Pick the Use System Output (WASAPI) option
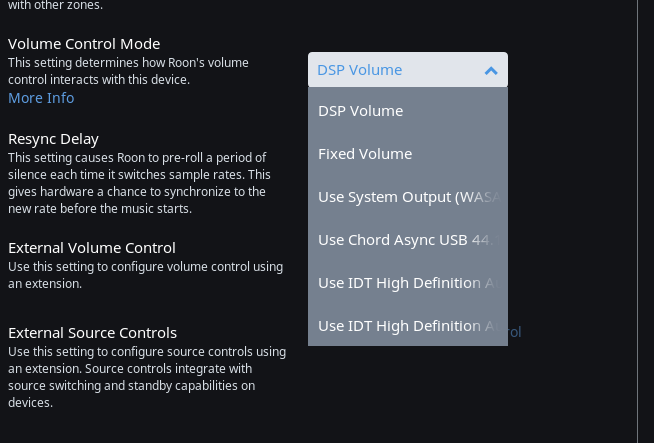 click(407, 197)
